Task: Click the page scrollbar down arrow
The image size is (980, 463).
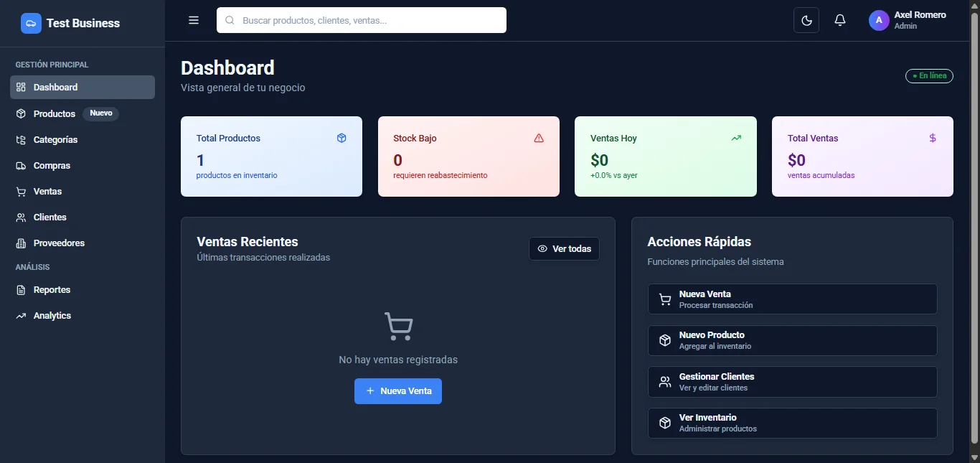Action: click(974, 457)
